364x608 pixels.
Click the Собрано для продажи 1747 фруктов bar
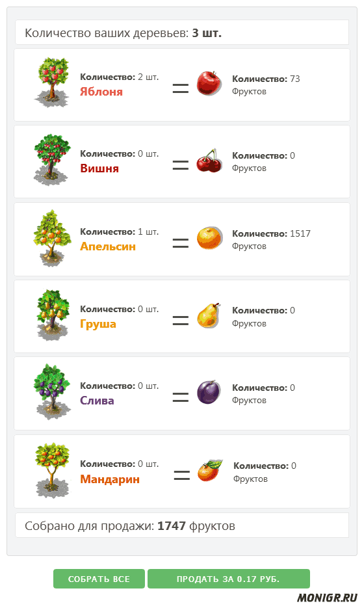pyautogui.click(x=182, y=525)
